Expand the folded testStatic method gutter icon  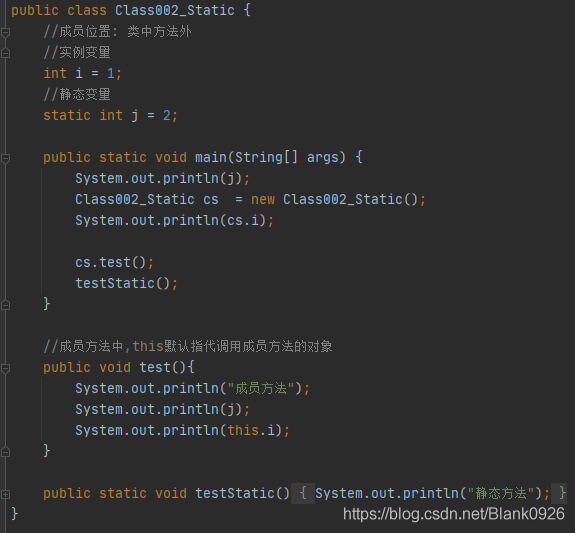tap(6, 494)
